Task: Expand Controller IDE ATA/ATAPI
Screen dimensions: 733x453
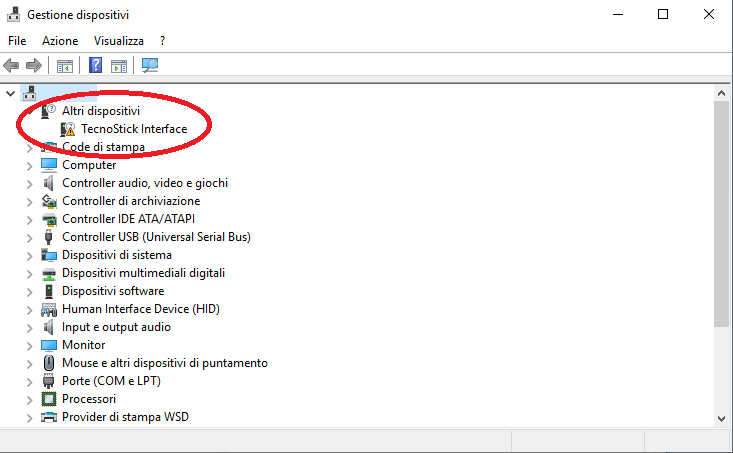Action: click(29, 220)
